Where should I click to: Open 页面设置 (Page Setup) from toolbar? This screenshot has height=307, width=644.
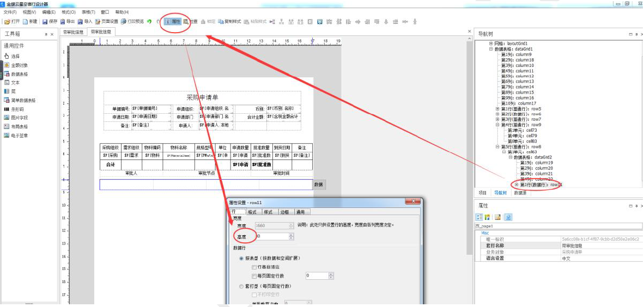(x=106, y=22)
